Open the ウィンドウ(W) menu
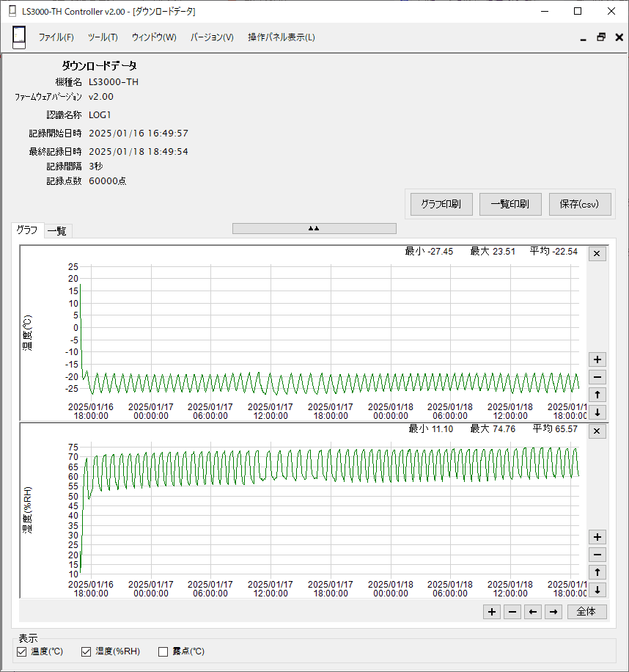 (x=154, y=37)
